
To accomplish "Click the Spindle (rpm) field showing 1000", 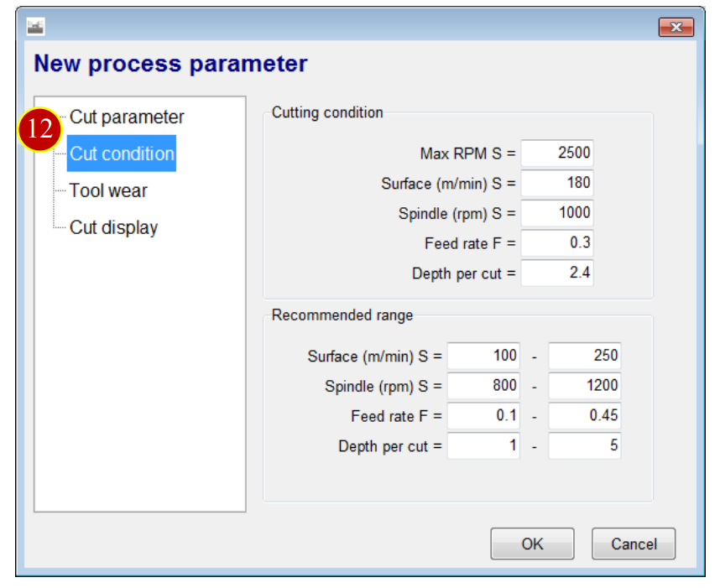I will (557, 212).
